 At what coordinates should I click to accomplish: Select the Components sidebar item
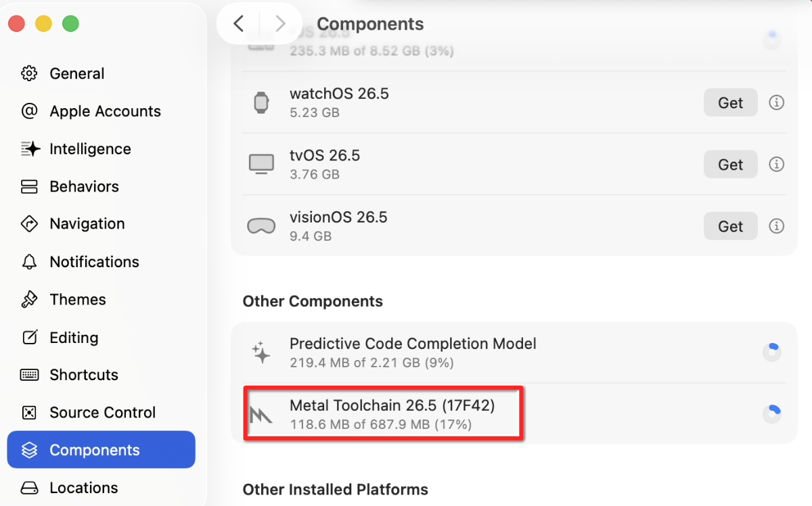[101, 450]
